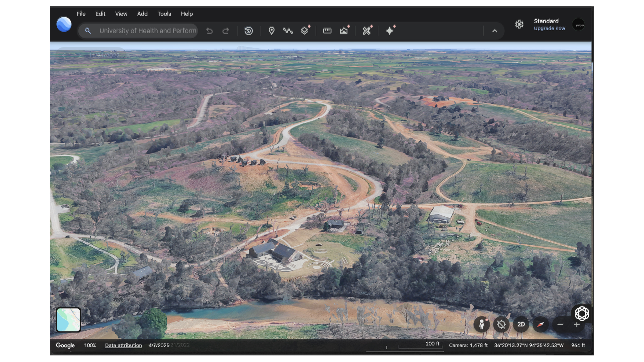The height and width of the screenshot is (362, 644).
Task: Toggle the location tracking off icon
Action: (501, 324)
